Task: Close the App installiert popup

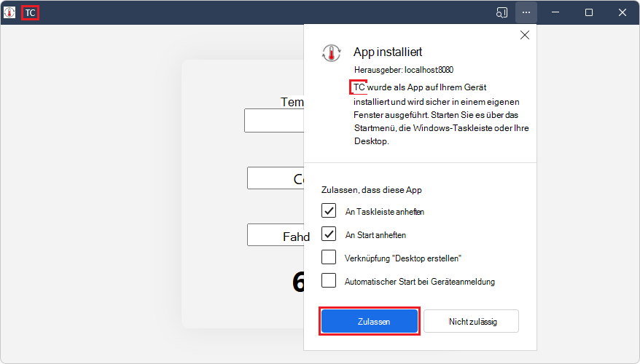Action: coord(525,35)
